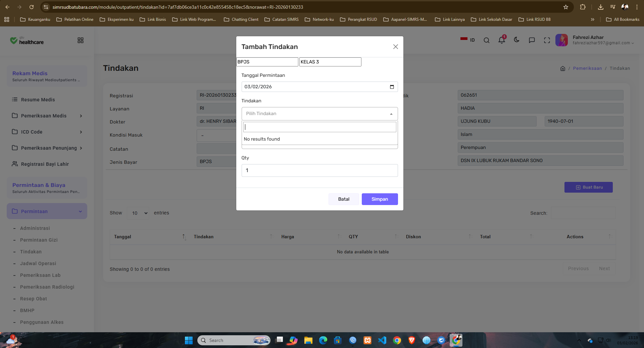This screenshot has width=644, height=348.
Task: Toggle the sidebar grid menu icon
Action: (81, 40)
